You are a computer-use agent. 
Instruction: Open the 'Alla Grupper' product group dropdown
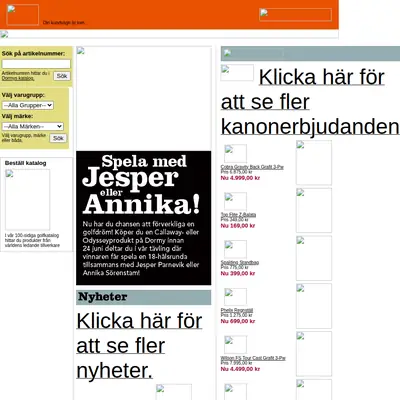click(28, 105)
